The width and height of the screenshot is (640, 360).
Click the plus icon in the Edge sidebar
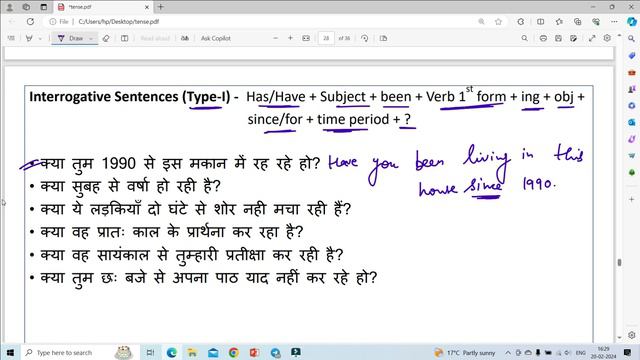coord(632,199)
